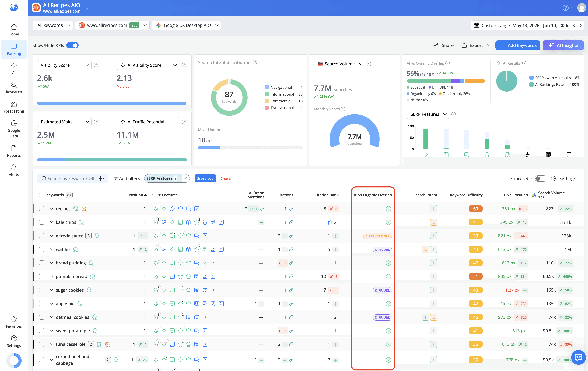Open the Search Volume dropdown

pos(339,64)
